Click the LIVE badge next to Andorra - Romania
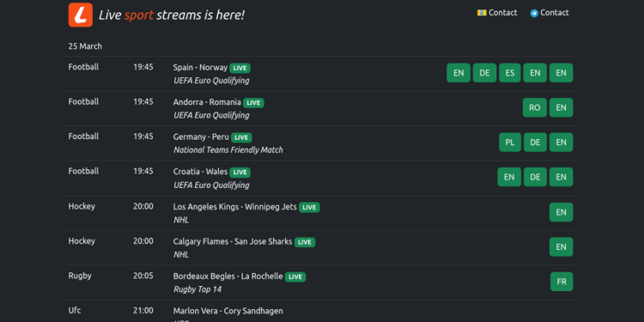This screenshot has width=644, height=322. pyautogui.click(x=253, y=103)
